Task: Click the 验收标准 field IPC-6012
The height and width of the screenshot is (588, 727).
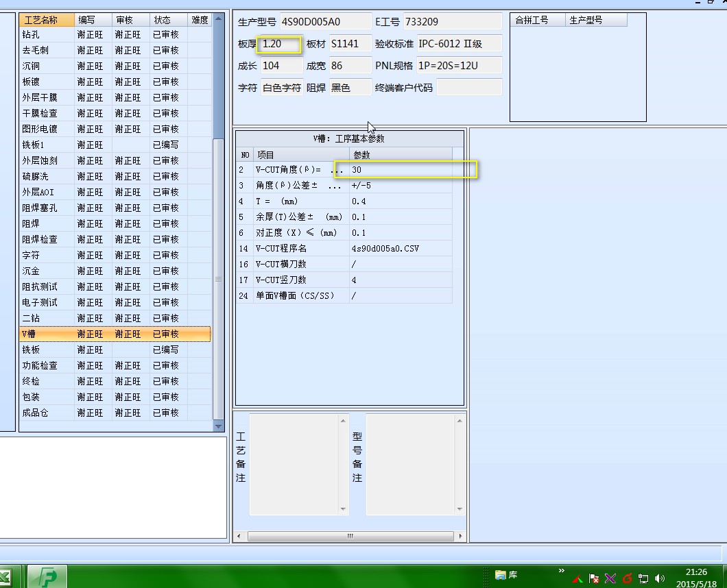Action: 459,44
